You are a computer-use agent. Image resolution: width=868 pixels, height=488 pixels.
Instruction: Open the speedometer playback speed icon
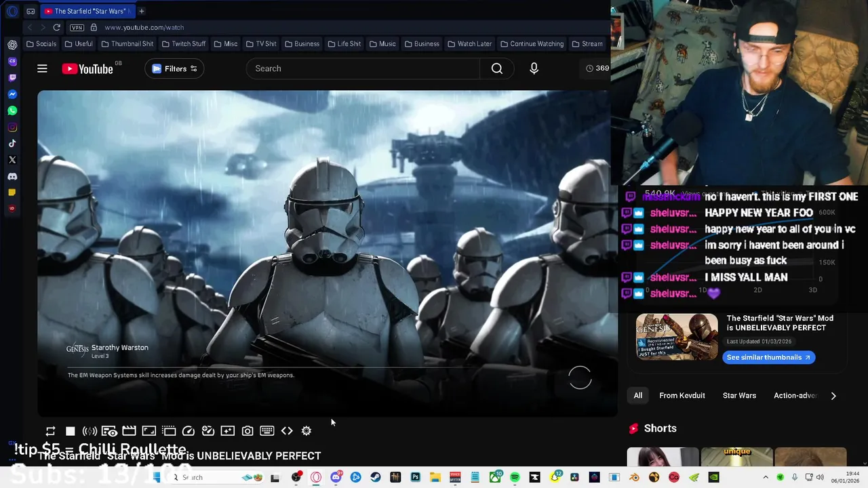click(189, 431)
